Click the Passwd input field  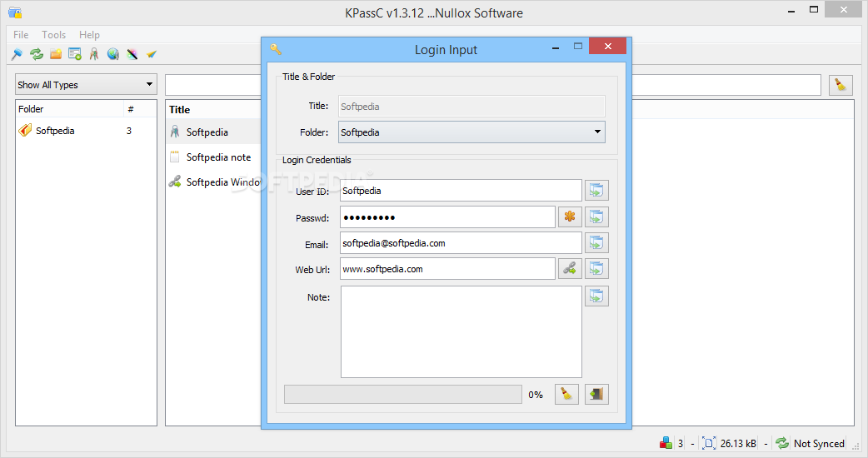tap(447, 217)
